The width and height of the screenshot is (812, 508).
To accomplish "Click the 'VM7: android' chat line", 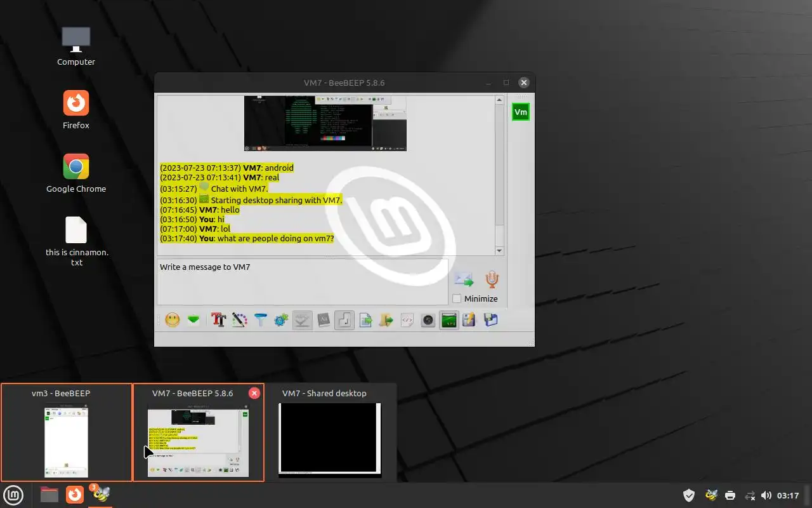I will [x=226, y=168].
